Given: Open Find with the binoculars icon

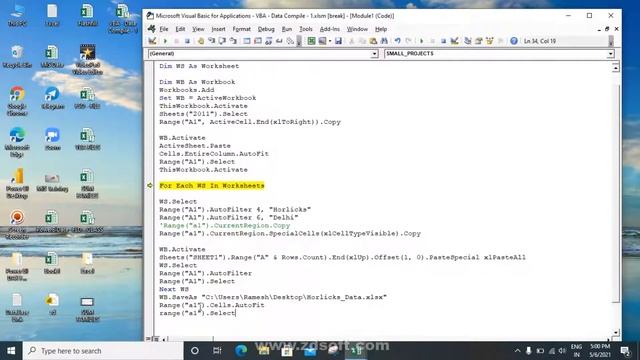Looking at the screenshot, I should [x=384, y=41].
